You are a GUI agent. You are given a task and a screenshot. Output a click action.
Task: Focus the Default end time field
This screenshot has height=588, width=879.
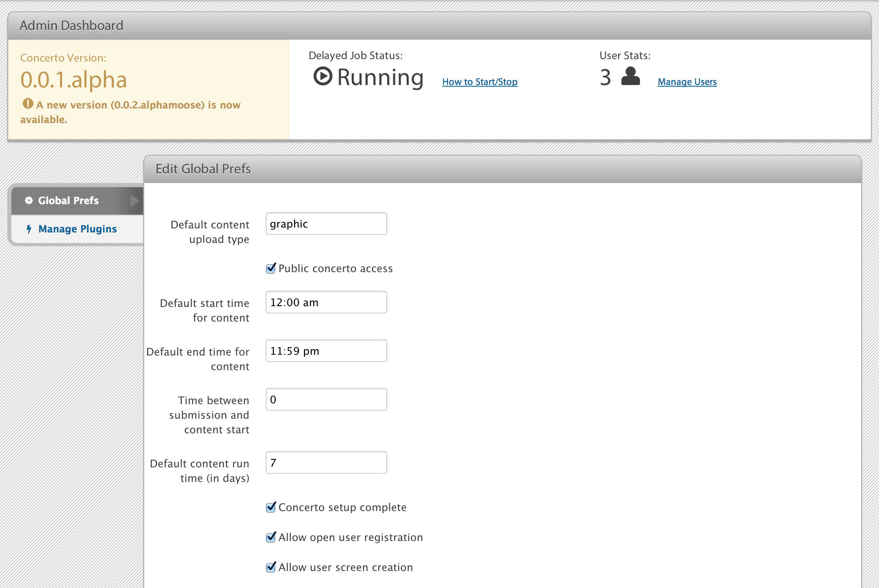pyautogui.click(x=326, y=351)
